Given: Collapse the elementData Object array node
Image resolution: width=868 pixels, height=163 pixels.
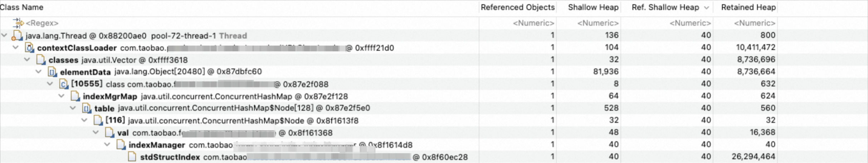Looking at the screenshot, I should click(39, 72).
